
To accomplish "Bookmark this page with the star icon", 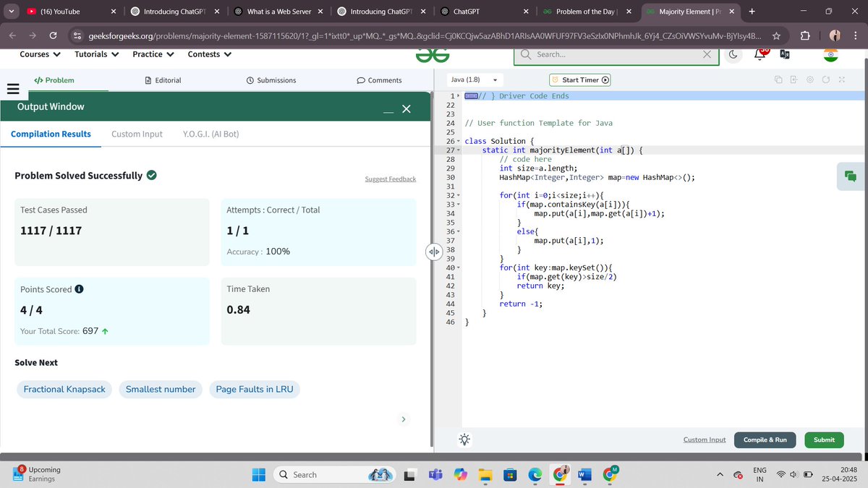I will pos(776,35).
